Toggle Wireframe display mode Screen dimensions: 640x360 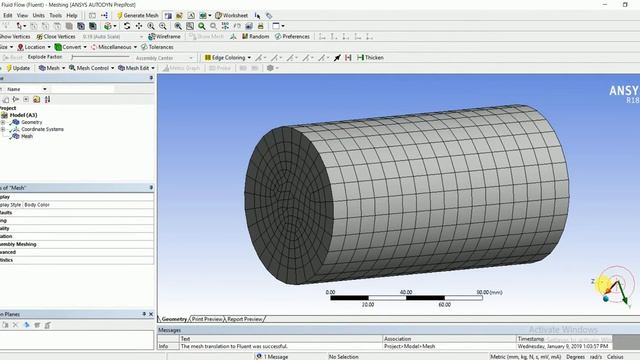[164, 36]
